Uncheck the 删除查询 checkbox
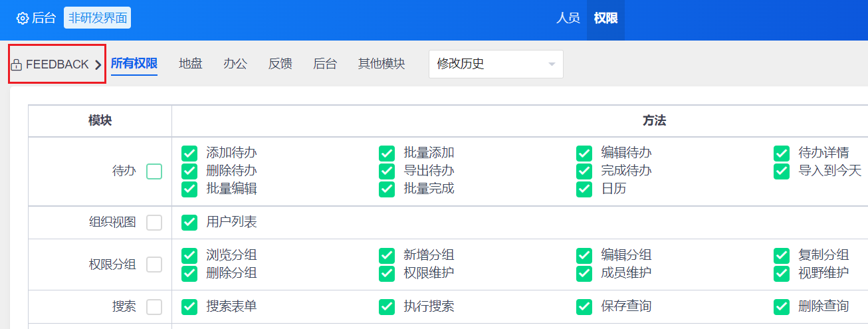 pyautogui.click(x=782, y=306)
